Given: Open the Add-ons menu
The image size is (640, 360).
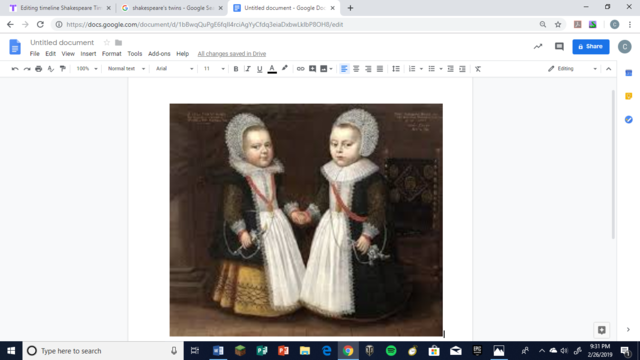Looking at the screenshot, I should coord(159,54).
